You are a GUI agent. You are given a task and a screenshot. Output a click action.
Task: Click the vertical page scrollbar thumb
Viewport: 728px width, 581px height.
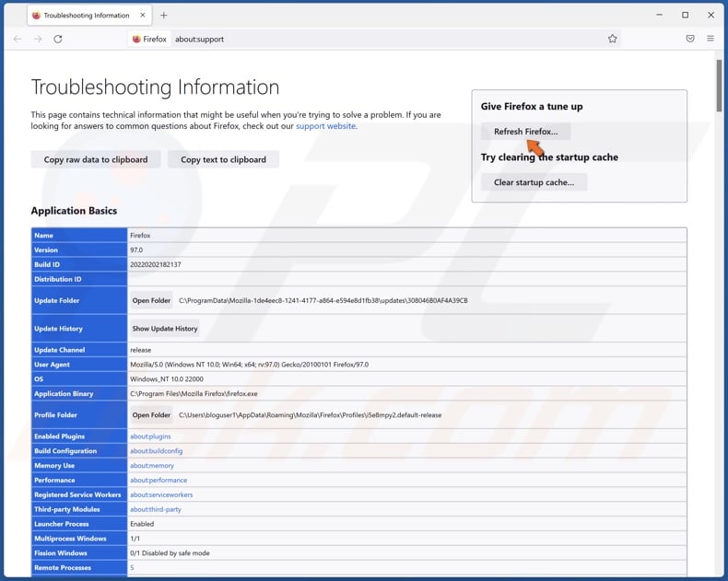pyautogui.click(x=720, y=87)
